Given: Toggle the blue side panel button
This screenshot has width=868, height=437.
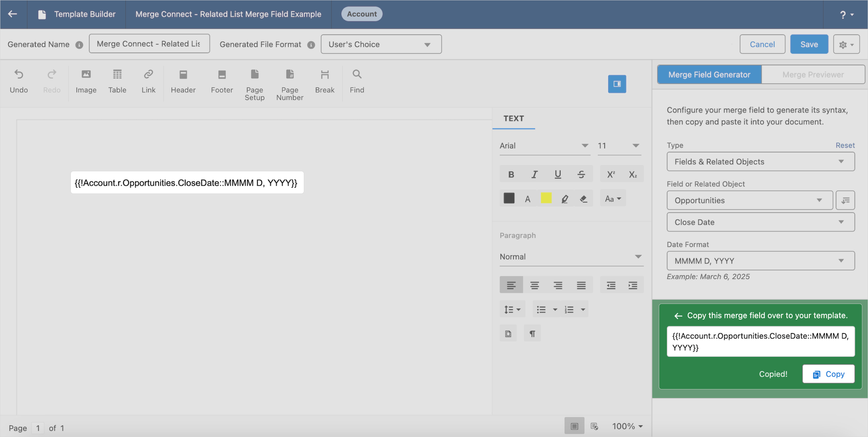Looking at the screenshot, I should tap(617, 84).
